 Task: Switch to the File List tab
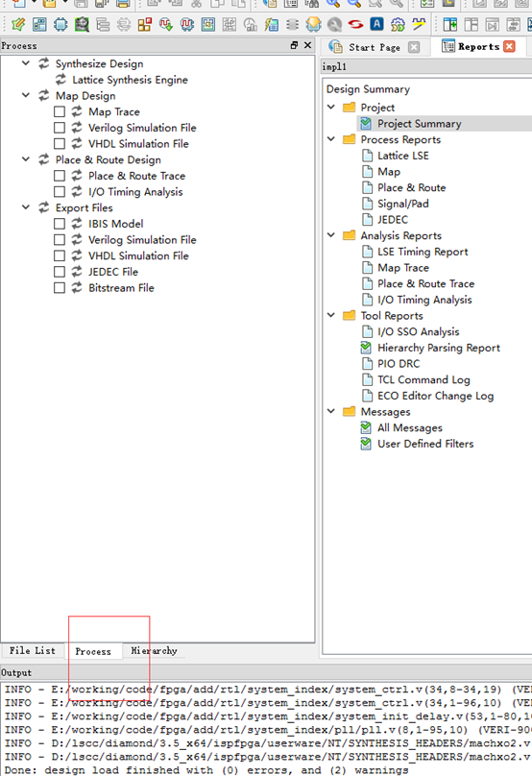pos(32,651)
